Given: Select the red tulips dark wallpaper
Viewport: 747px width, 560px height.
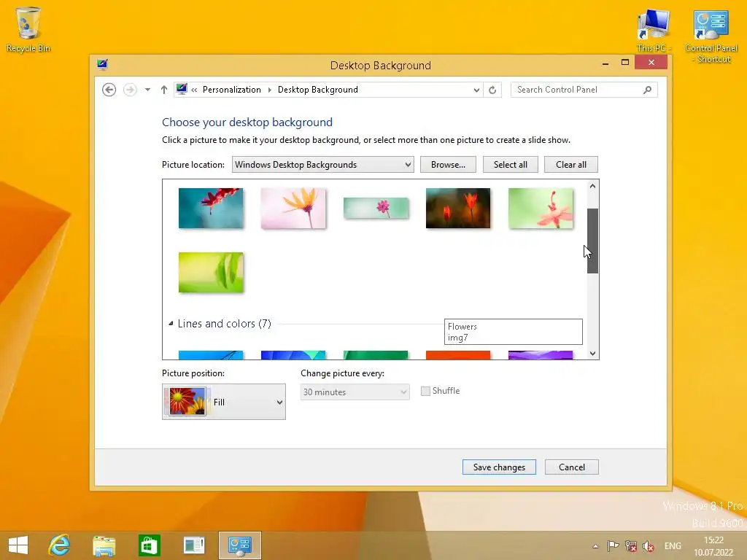Looking at the screenshot, I should 458,208.
